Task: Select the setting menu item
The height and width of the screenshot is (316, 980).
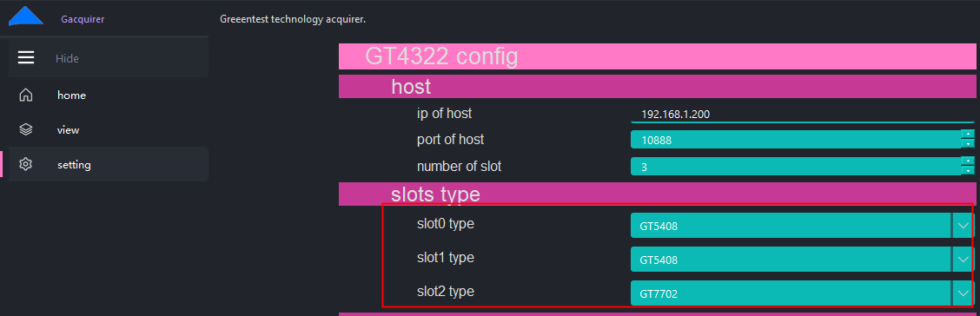Action: (x=105, y=165)
